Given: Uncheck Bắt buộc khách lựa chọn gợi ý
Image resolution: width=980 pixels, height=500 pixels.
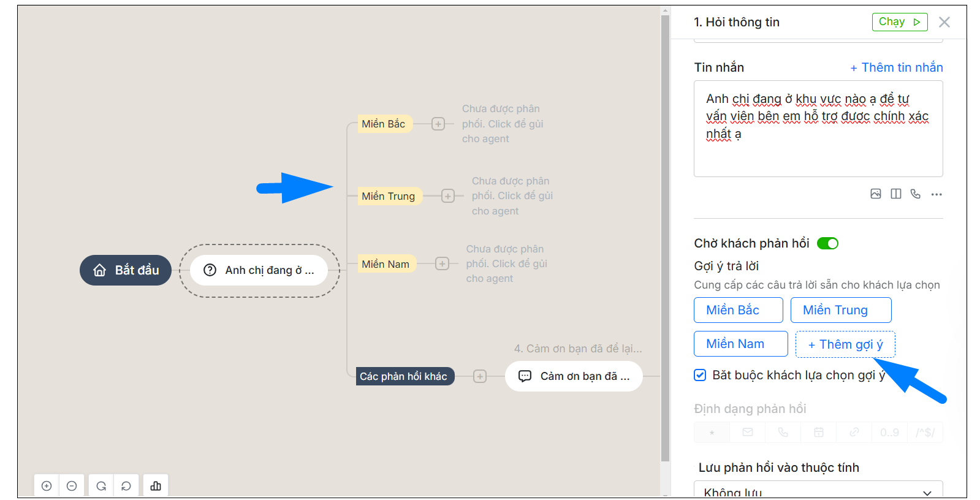Looking at the screenshot, I should [x=700, y=375].
